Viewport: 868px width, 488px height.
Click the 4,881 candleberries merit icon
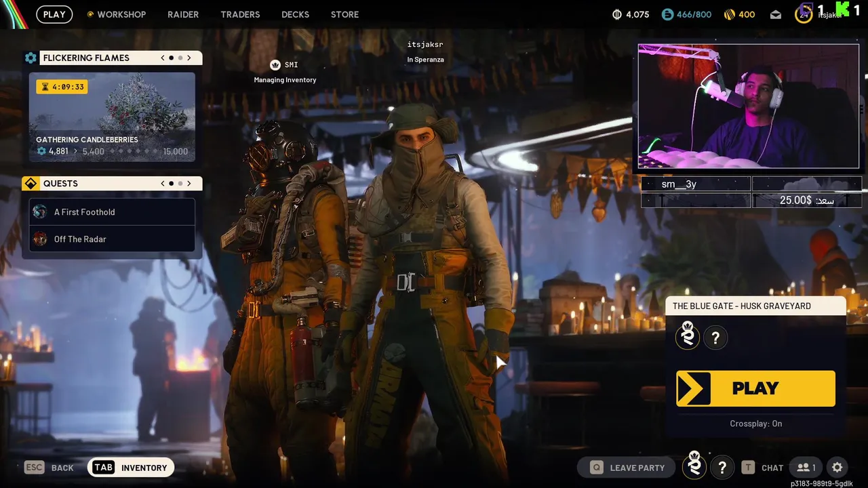41,151
